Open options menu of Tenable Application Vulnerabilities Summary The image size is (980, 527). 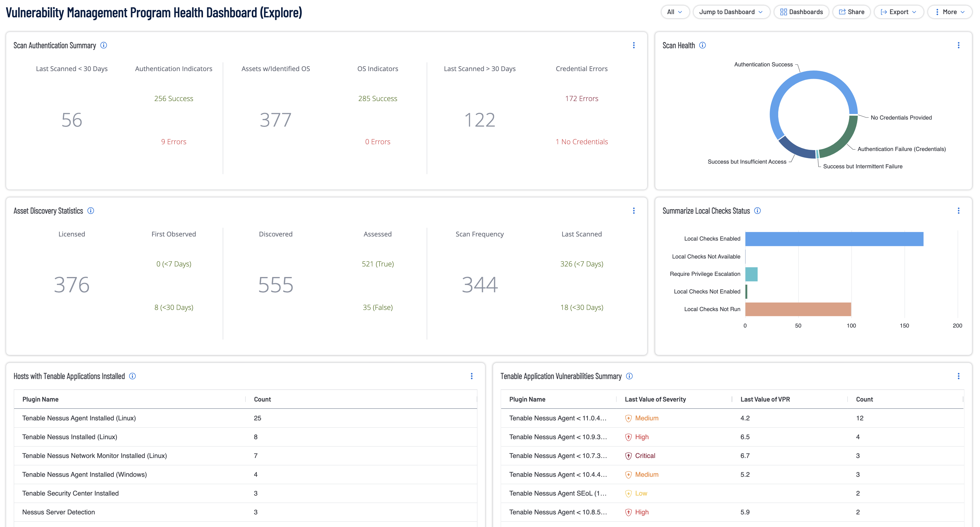point(958,376)
